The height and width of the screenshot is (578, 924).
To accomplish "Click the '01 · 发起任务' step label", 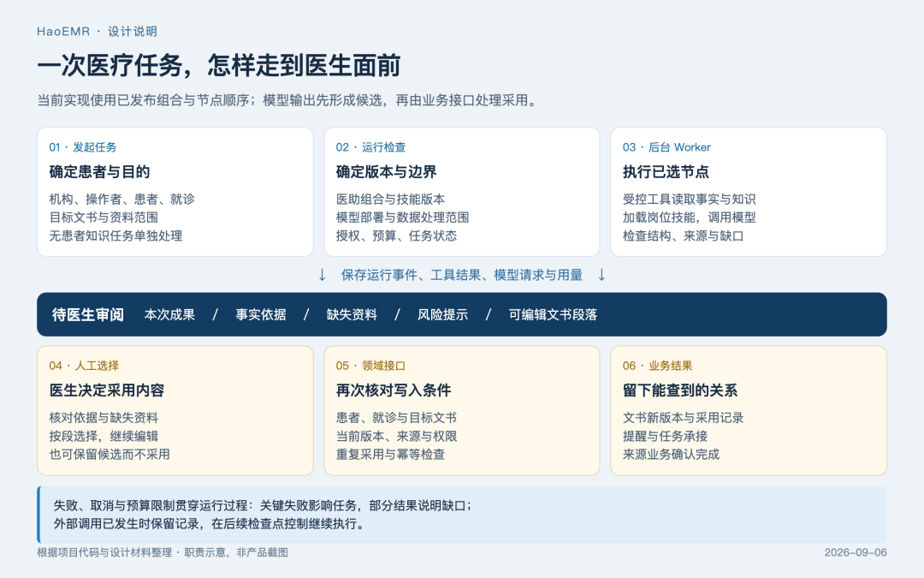I will pos(82,147).
